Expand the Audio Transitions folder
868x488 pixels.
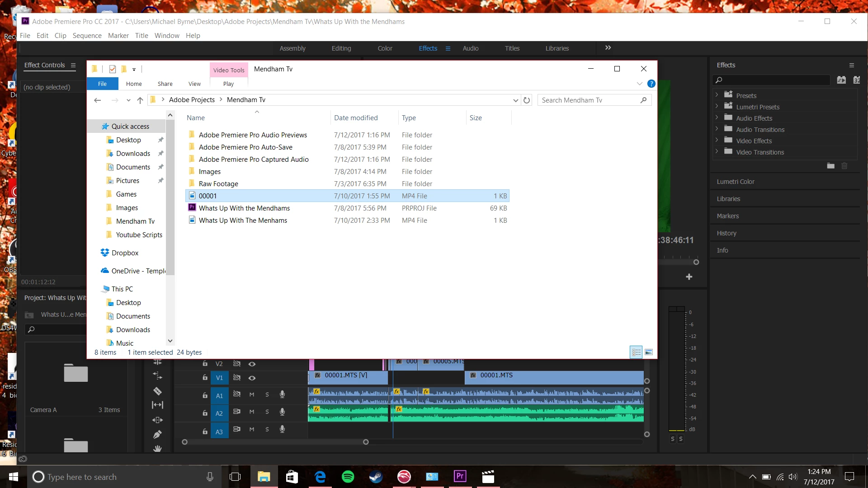tap(717, 129)
